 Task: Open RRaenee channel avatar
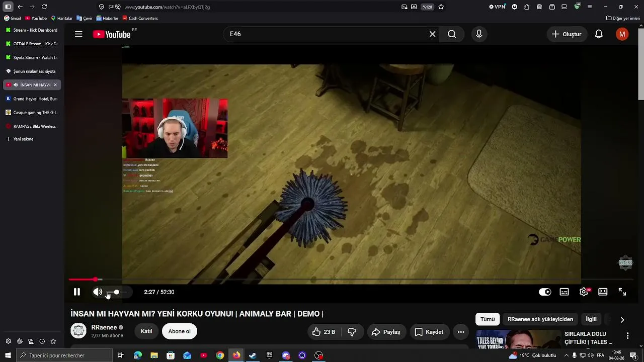[x=78, y=331]
